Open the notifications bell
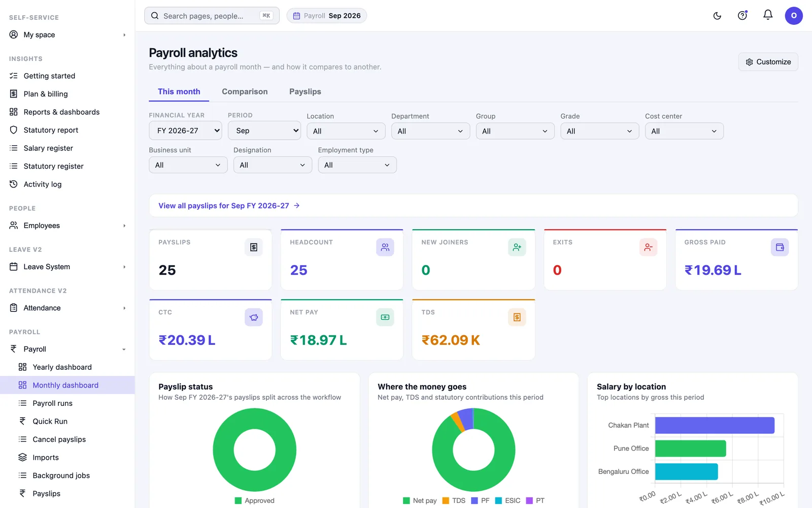Viewport: 812px width, 508px height. pyautogui.click(x=768, y=15)
